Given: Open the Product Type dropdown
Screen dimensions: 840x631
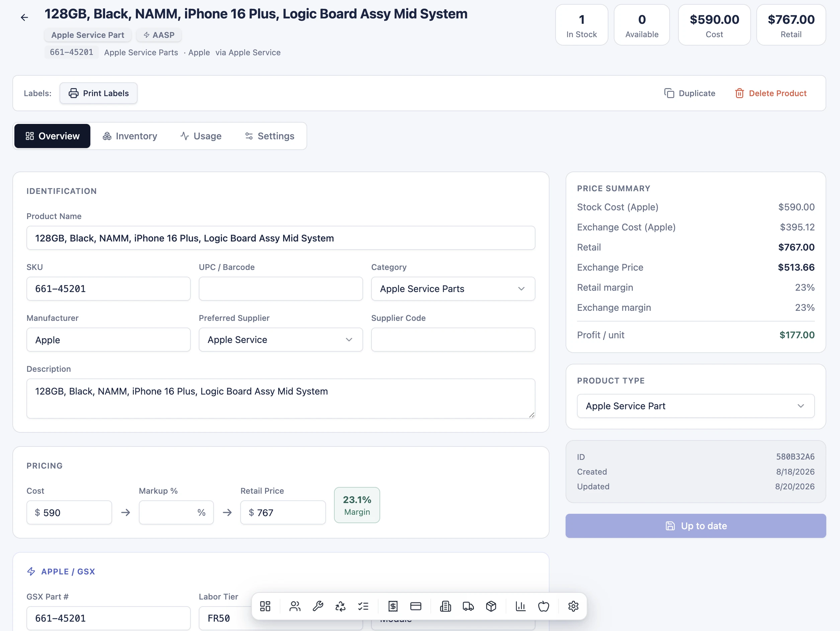Looking at the screenshot, I should point(695,406).
